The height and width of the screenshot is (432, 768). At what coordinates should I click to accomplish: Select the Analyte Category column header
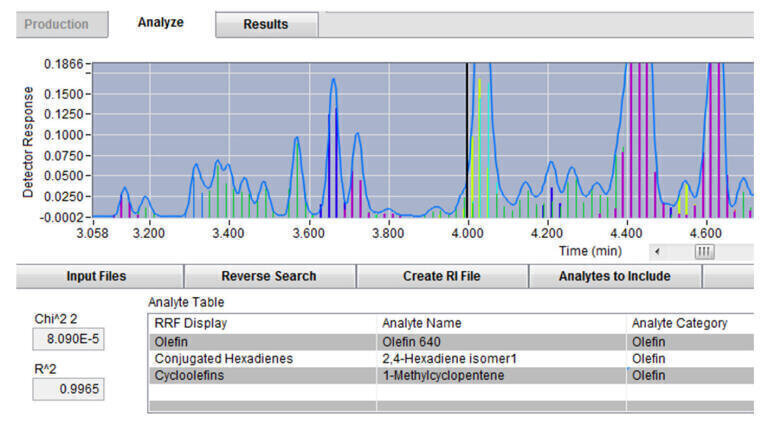click(x=691, y=323)
